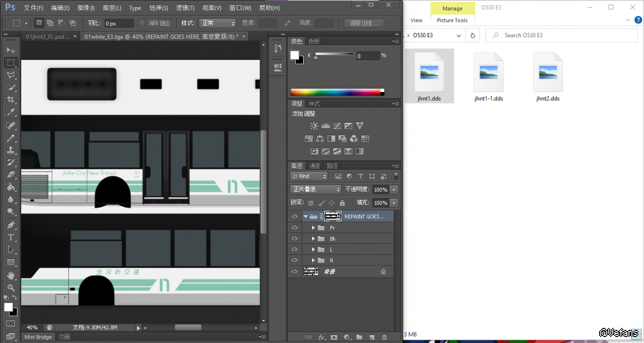Switch to the 01jhnt3_FL.psd document tab
This screenshot has width=644, height=343.
(48, 37)
